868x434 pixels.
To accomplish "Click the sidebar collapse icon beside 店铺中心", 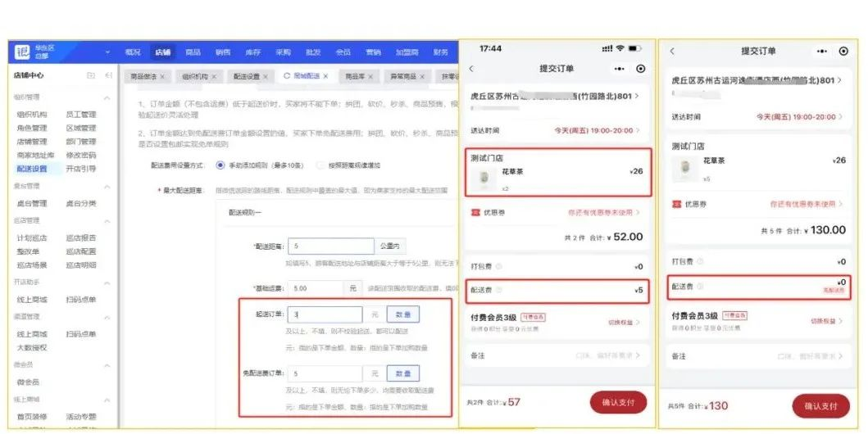I will pos(109,76).
